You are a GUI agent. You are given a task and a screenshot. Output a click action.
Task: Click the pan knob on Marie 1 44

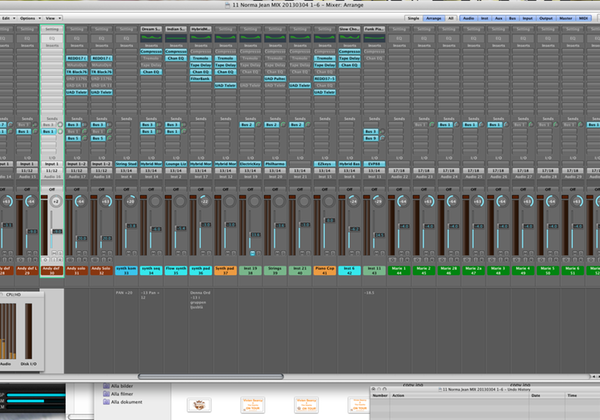click(x=403, y=201)
